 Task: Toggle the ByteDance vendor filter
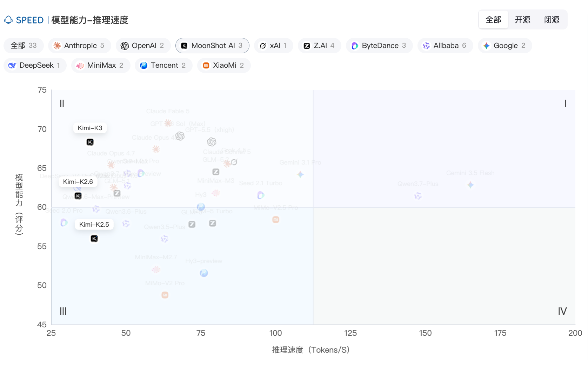point(379,46)
